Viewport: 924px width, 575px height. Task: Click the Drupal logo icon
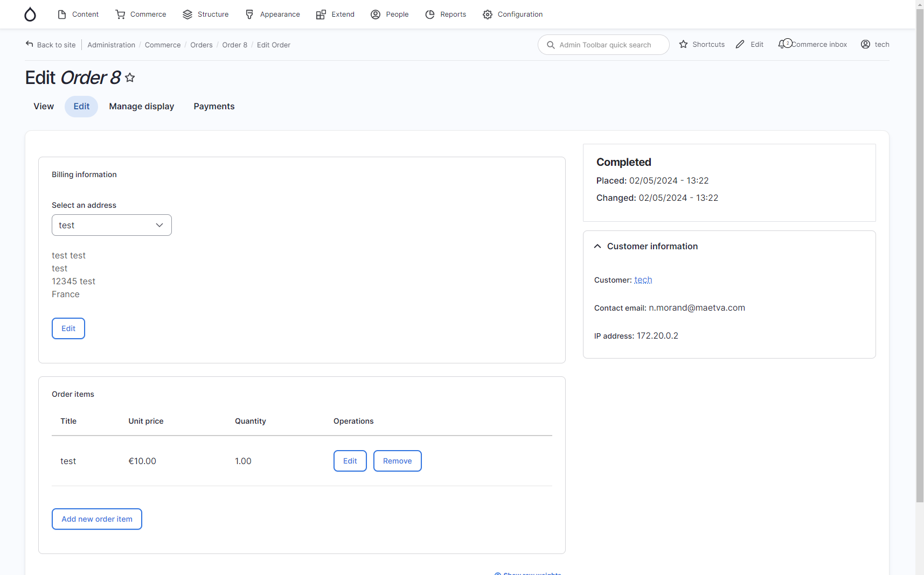coord(30,14)
